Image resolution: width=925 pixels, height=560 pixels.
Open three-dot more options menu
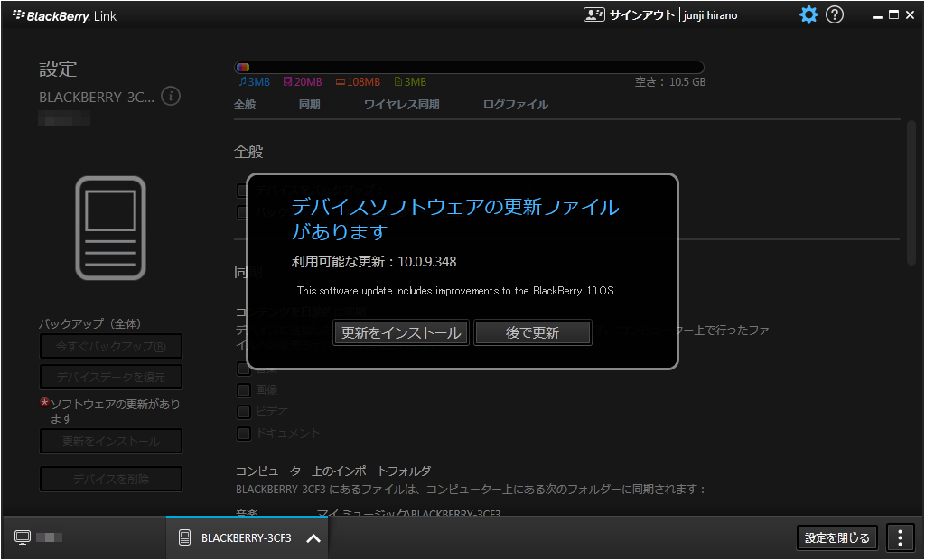(x=900, y=537)
